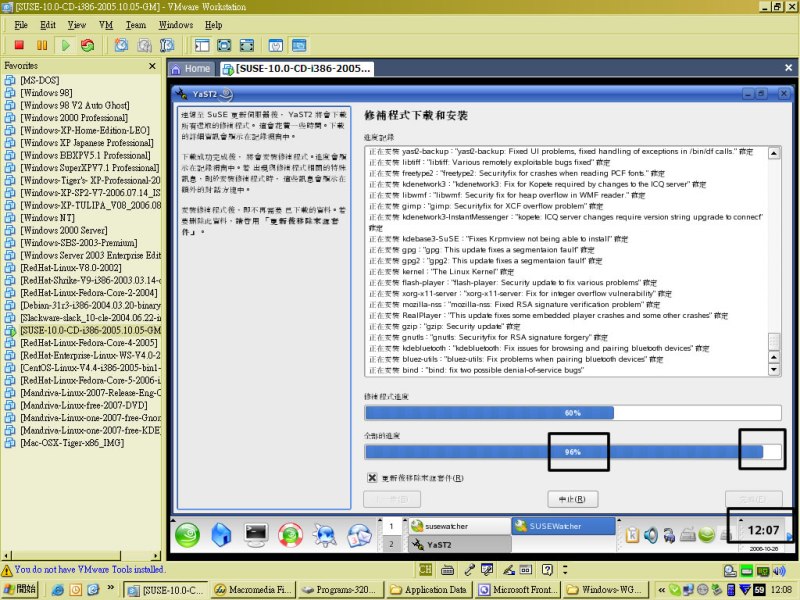
Task: Open the Help menu
Action: [x=214, y=25]
